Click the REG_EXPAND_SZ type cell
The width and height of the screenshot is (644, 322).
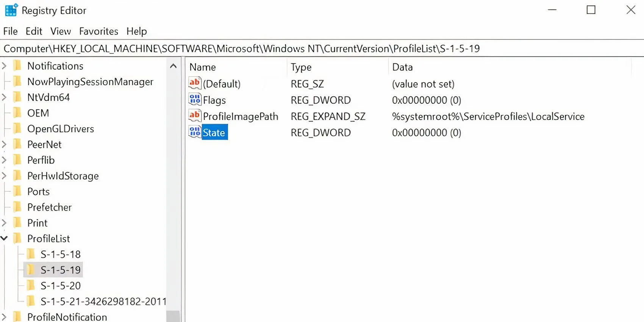328,116
